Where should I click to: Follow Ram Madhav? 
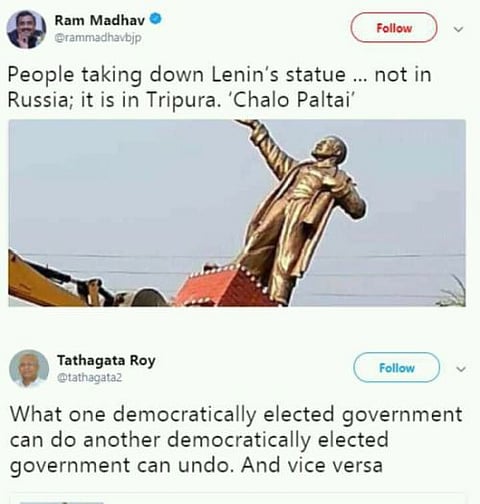(x=394, y=28)
